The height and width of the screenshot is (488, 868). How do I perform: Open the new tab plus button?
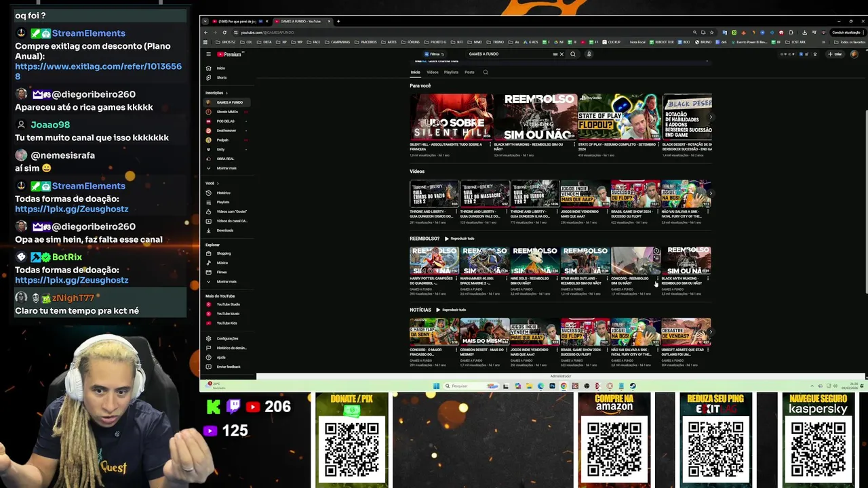338,21
